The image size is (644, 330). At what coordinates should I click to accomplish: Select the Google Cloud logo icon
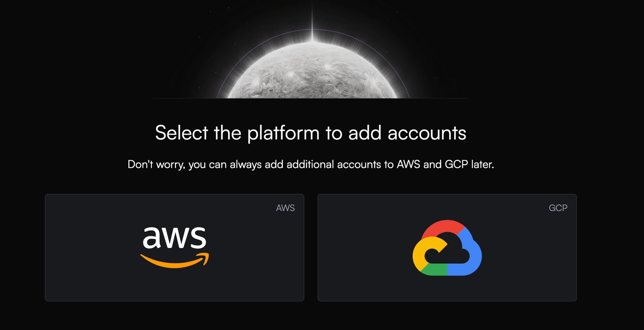447,248
